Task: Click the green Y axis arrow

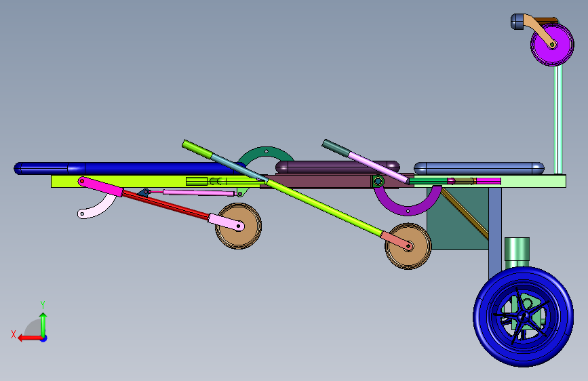Action: [43, 325]
